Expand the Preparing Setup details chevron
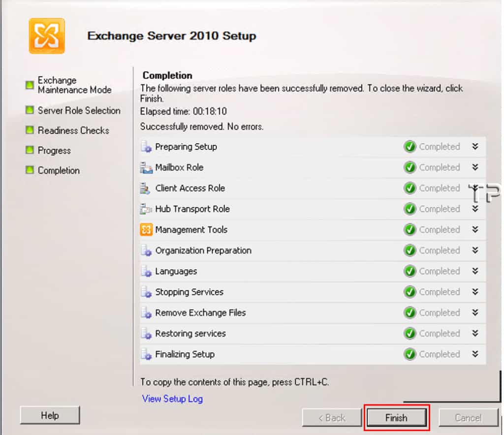The height and width of the screenshot is (435, 504). (x=475, y=147)
